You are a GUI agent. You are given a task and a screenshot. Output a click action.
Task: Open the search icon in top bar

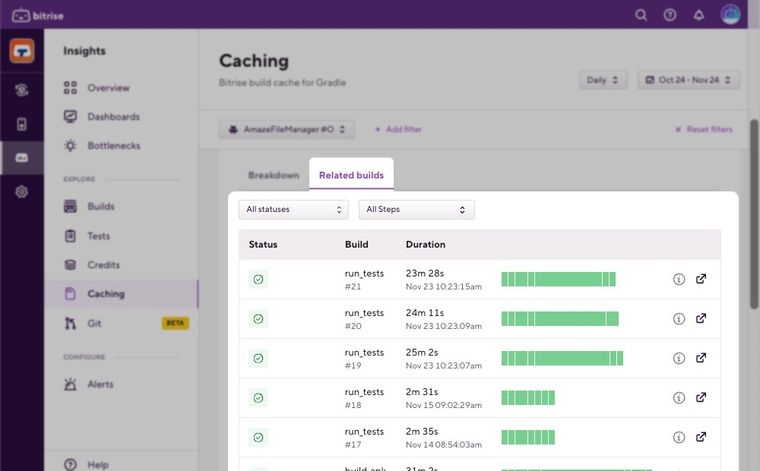(x=641, y=15)
